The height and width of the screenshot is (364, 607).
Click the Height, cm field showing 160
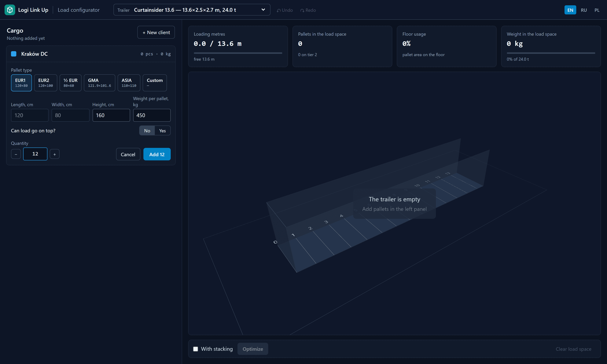(x=111, y=115)
